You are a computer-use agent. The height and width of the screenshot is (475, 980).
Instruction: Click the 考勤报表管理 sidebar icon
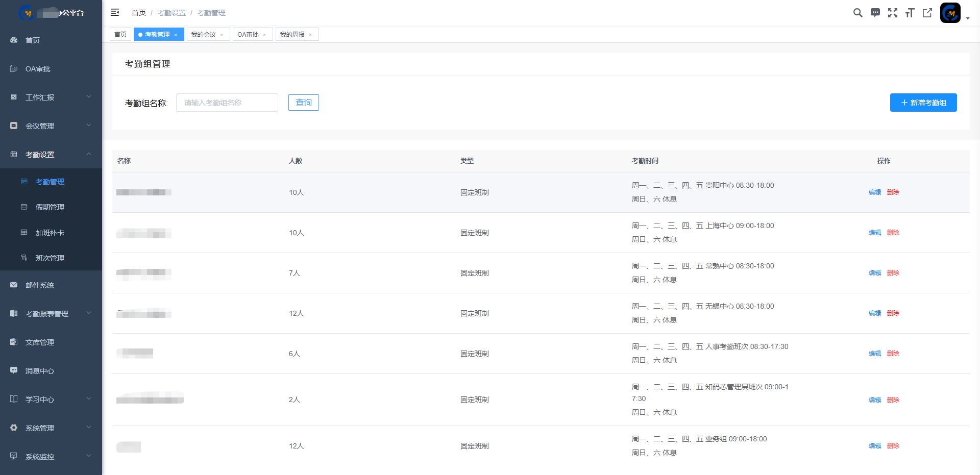click(x=14, y=313)
